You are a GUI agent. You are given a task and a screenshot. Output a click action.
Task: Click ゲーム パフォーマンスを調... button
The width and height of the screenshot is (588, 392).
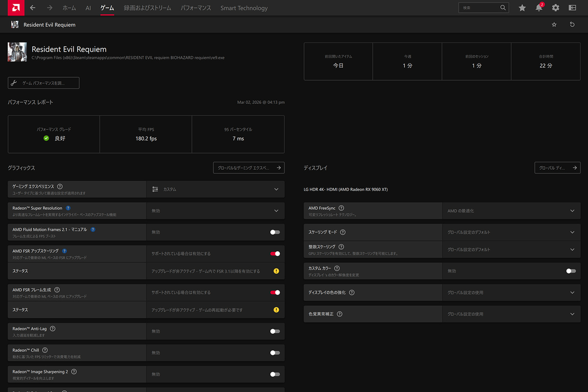click(44, 83)
